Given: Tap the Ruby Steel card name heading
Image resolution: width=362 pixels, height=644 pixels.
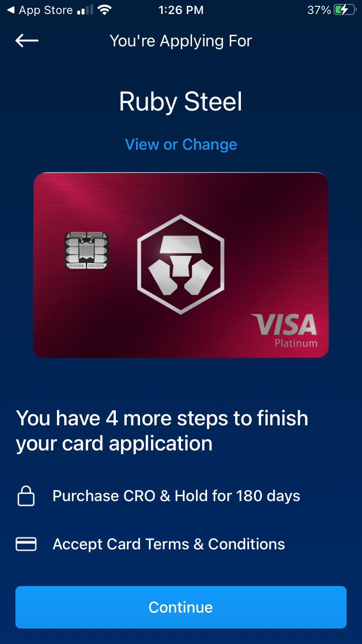Looking at the screenshot, I should [x=181, y=102].
